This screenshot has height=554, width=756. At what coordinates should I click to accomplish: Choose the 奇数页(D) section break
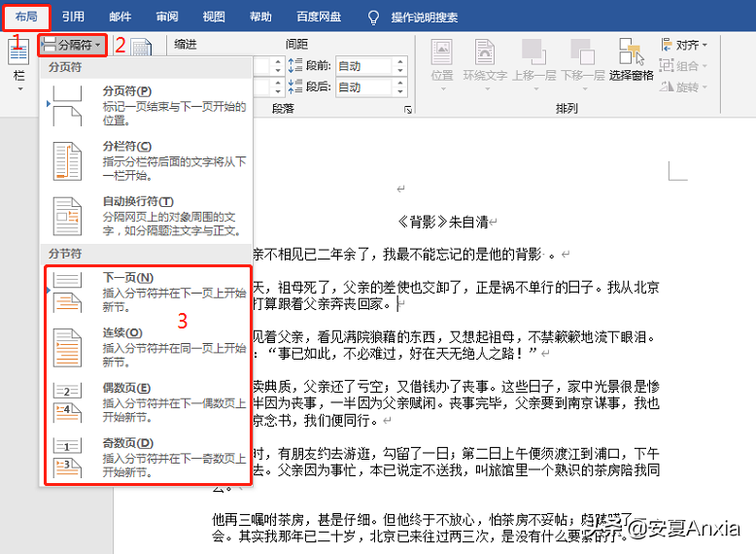(x=147, y=457)
